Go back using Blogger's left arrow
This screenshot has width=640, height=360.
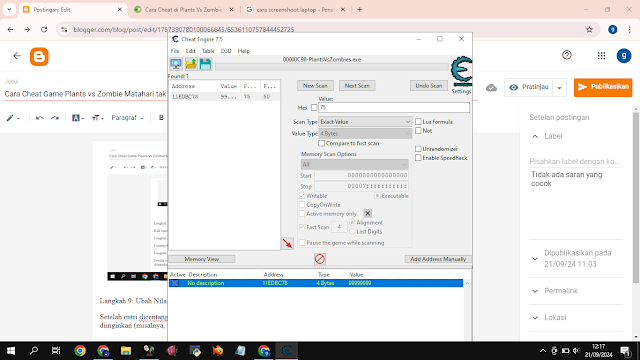[17, 56]
